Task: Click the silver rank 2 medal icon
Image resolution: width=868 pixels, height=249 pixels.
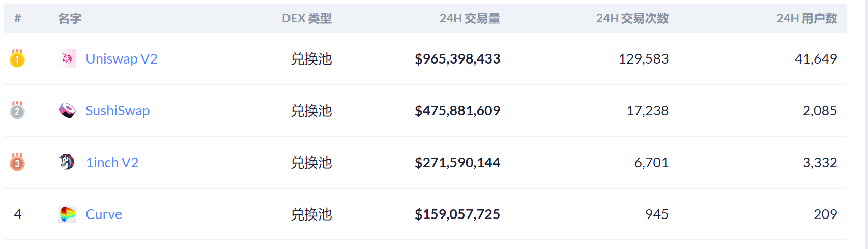Action: point(17,110)
